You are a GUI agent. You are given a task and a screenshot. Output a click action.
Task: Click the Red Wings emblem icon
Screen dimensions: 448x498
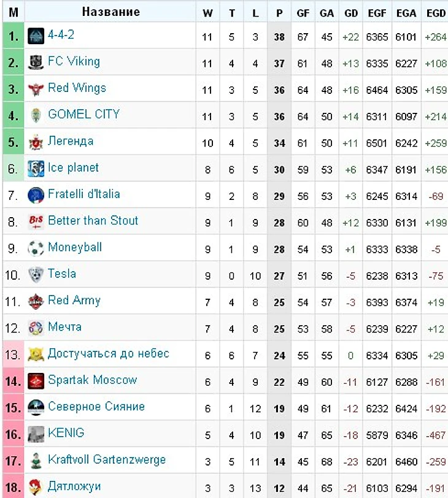(x=36, y=89)
